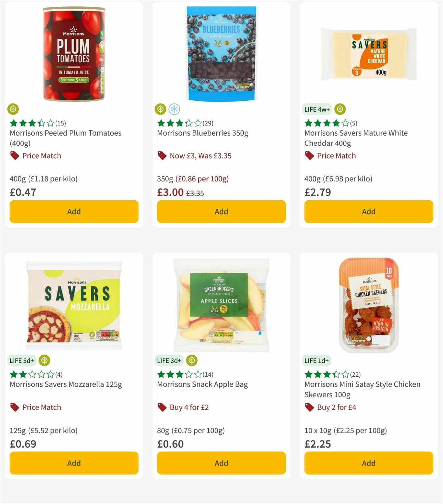Open the (5) reviews link for Savers Cheddar

[353, 123]
